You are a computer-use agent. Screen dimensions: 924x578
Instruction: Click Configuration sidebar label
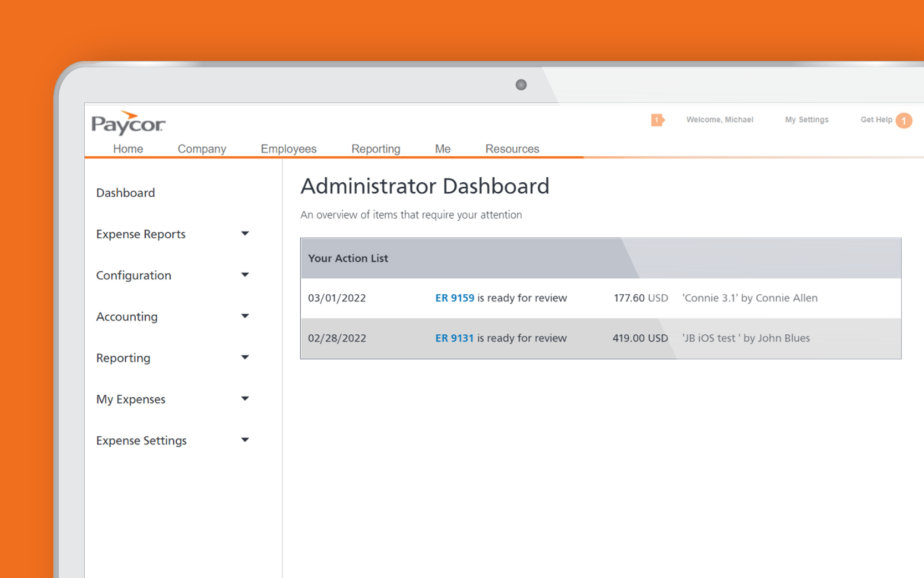134,275
